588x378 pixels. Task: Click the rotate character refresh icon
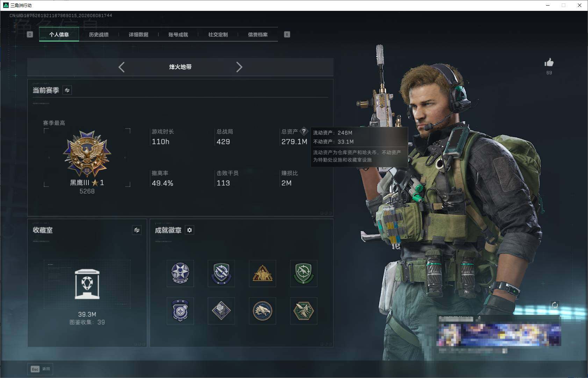tap(555, 305)
